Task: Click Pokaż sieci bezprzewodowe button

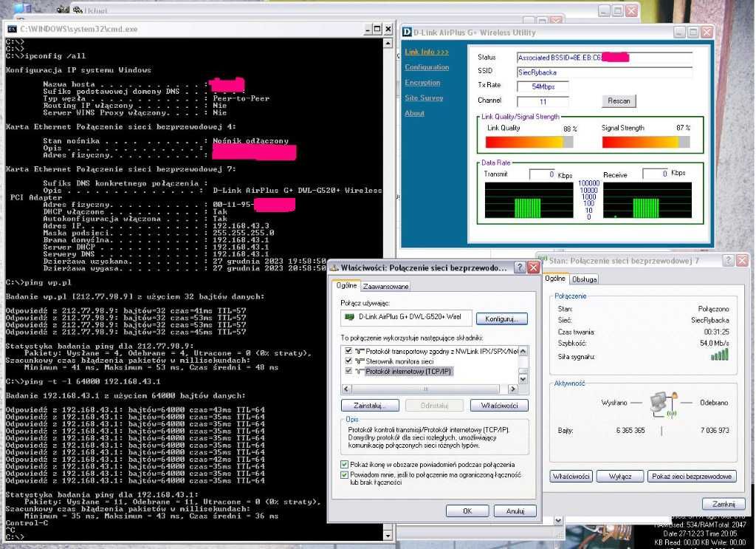Action: point(692,476)
